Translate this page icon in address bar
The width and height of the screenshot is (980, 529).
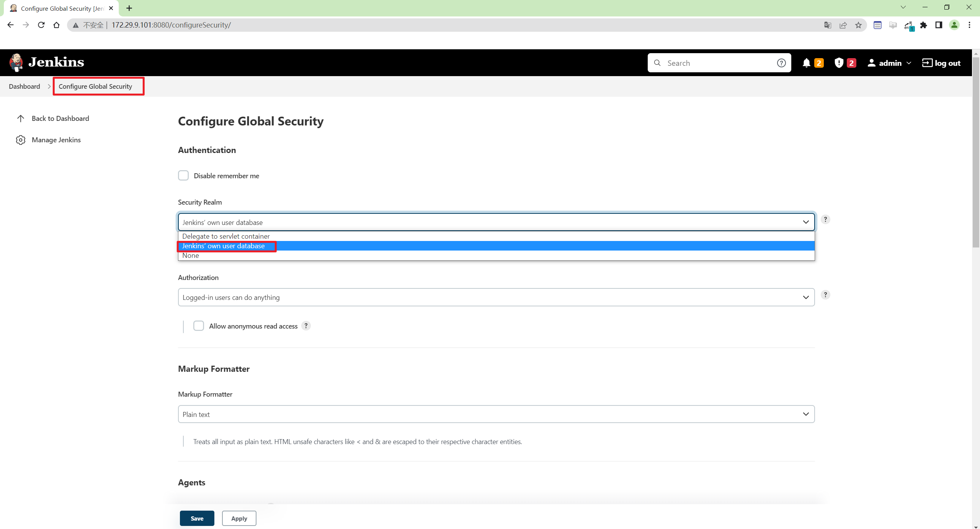tap(828, 25)
